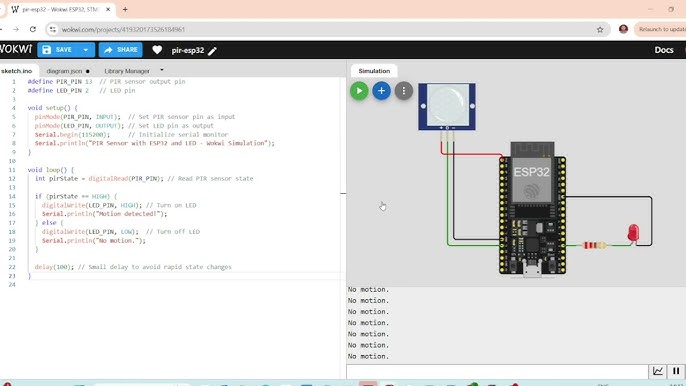
Task: Click the heart icon to like the project
Action: pos(157,50)
